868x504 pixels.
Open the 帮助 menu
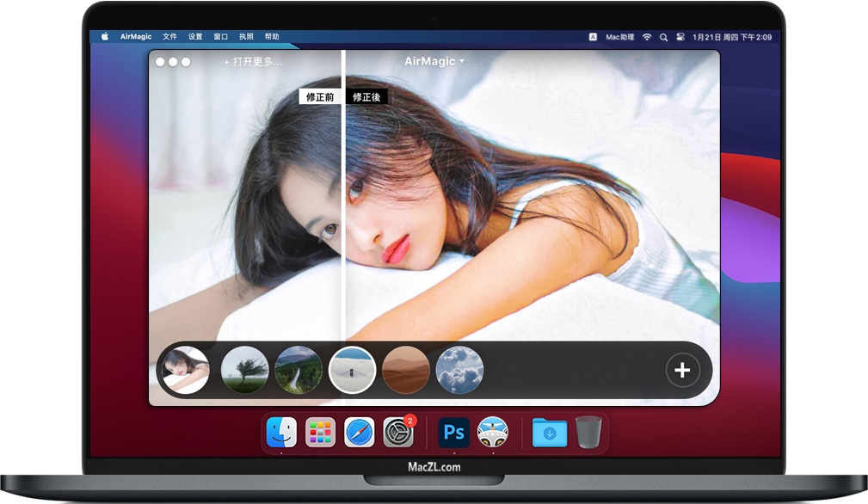coord(274,36)
